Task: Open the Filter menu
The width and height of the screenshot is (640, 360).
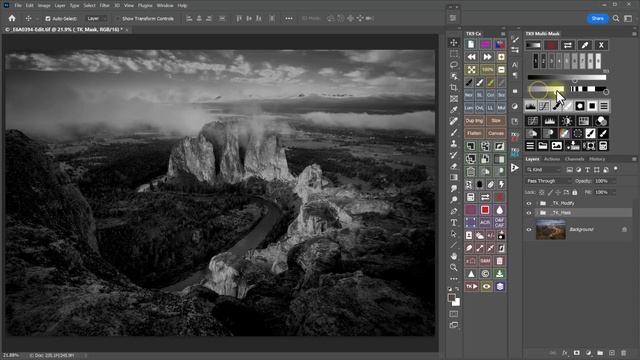Action: tap(104, 6)
